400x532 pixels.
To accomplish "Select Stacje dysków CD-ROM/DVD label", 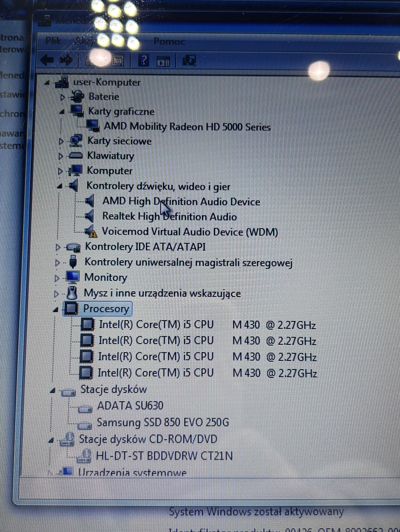I will [148, 439].
